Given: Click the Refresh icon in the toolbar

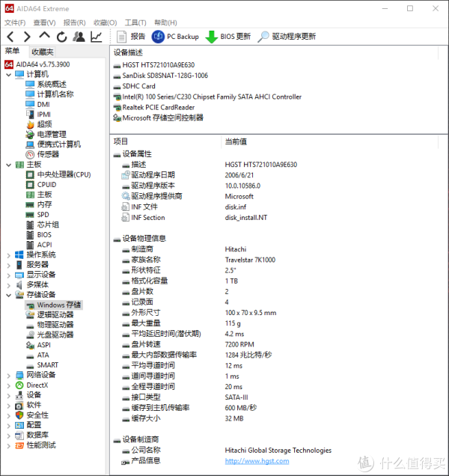Looking at the screenshot, I should pos(61,37).
